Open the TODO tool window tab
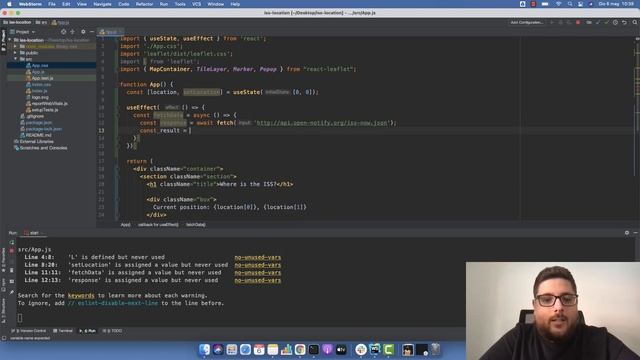Viewport: 640px width, 360px height. (113, 331)
